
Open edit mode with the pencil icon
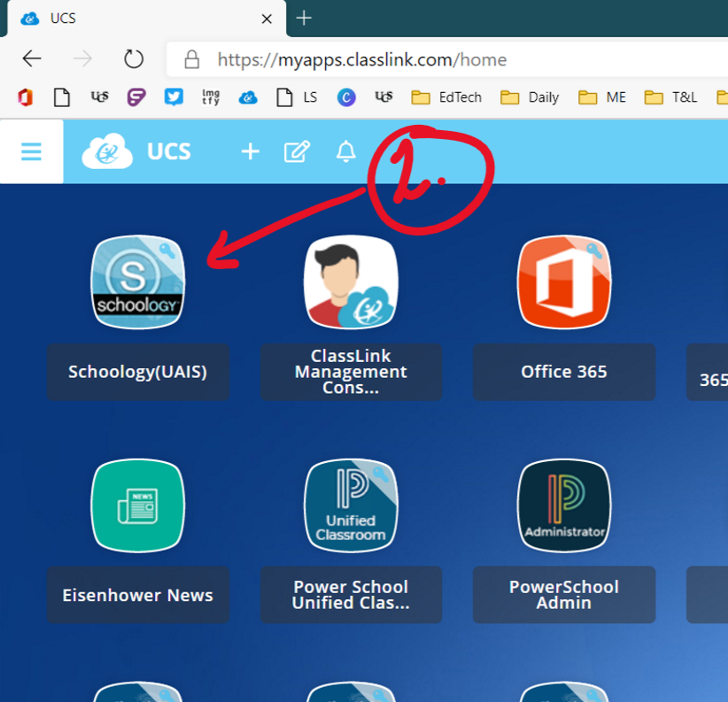tap(297, 151)
